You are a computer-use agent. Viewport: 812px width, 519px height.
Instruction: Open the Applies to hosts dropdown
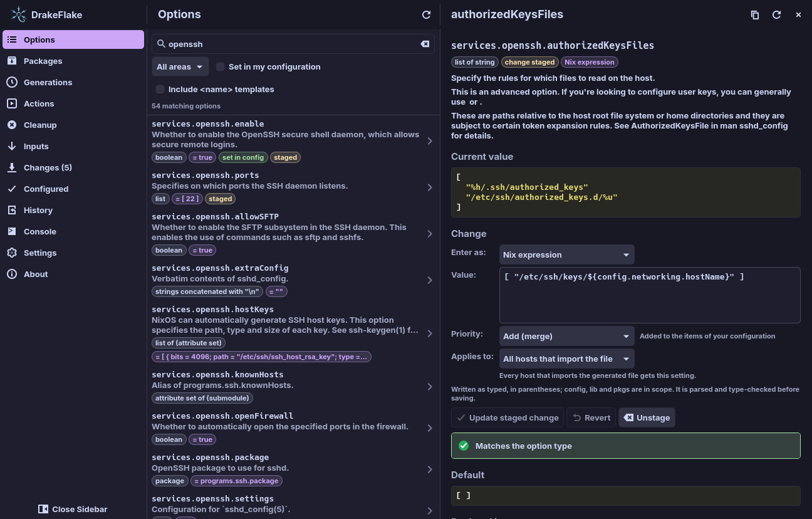(x=567, y=359)
